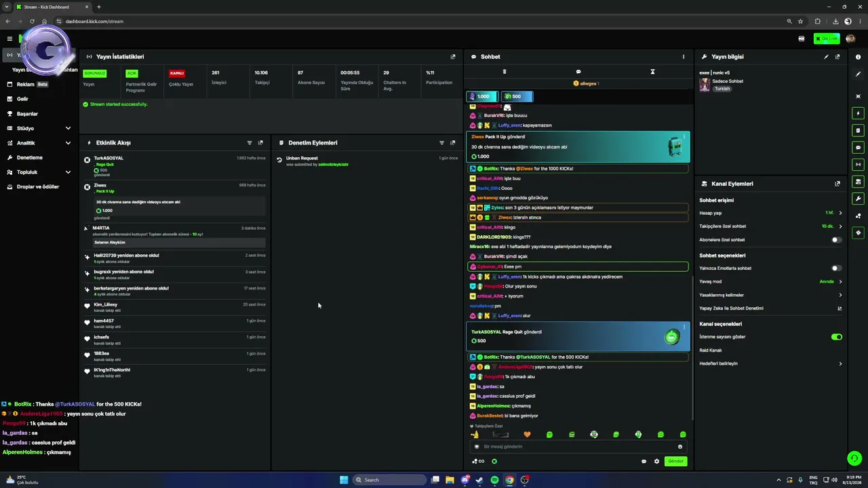Click the broadcast signal icon in right rail
This screenshot has height=488, width=868.
pos(859,164)
